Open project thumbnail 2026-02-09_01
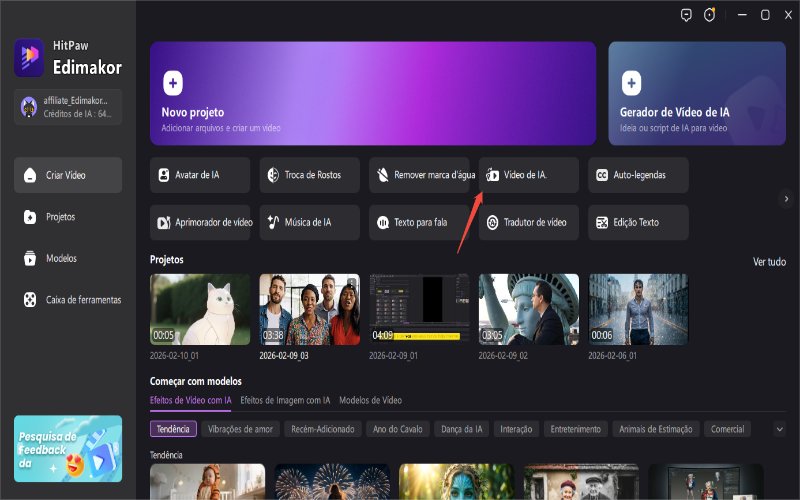 419,310
